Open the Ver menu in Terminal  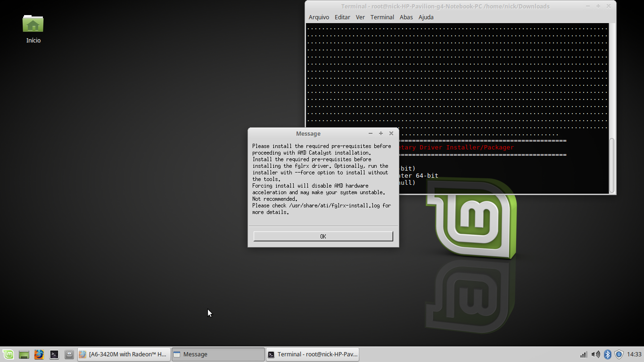(x=360, y=17)
